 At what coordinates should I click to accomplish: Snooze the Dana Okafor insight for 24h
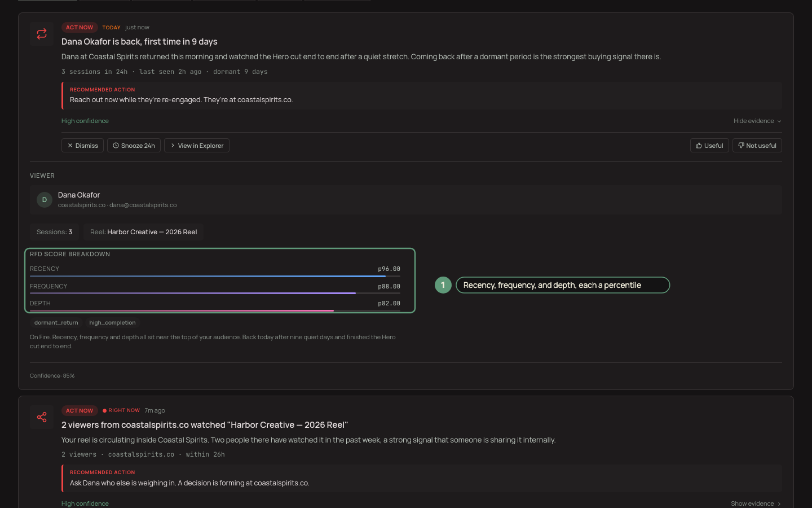click(x=134, y=146)
